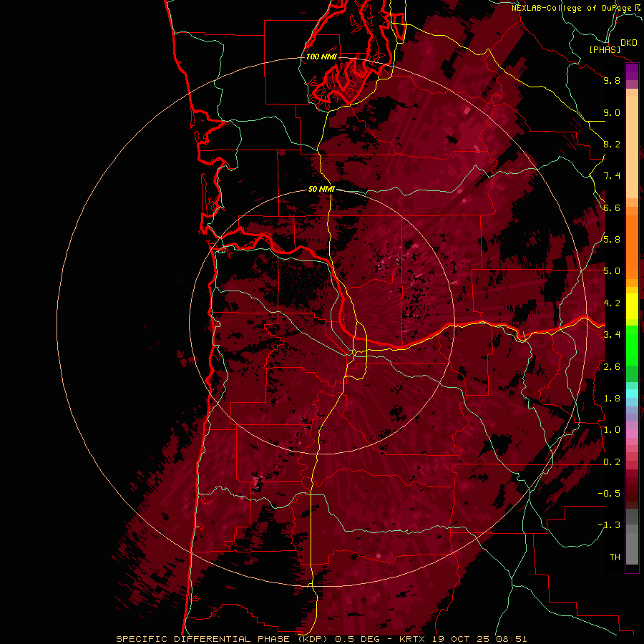Pick the cyan segment of color scale
This screenshot has height=644, width=644.
coord(632,394)
